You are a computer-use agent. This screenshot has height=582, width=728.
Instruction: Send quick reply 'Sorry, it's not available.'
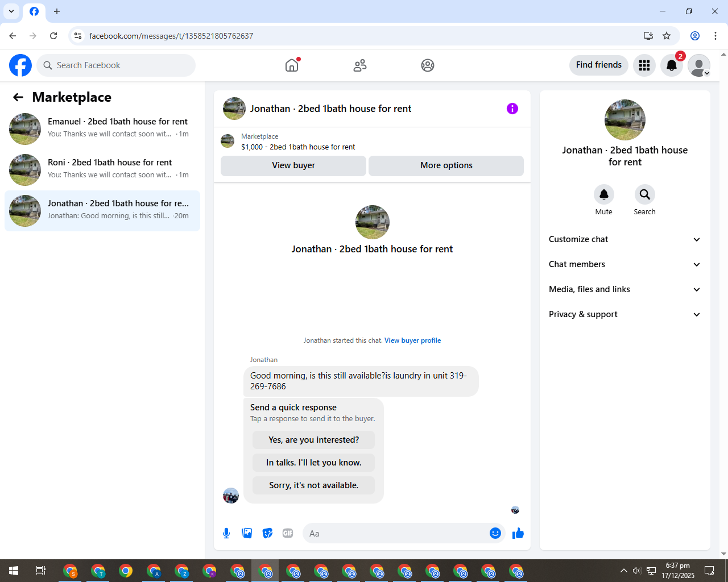(x=314, y=485)
